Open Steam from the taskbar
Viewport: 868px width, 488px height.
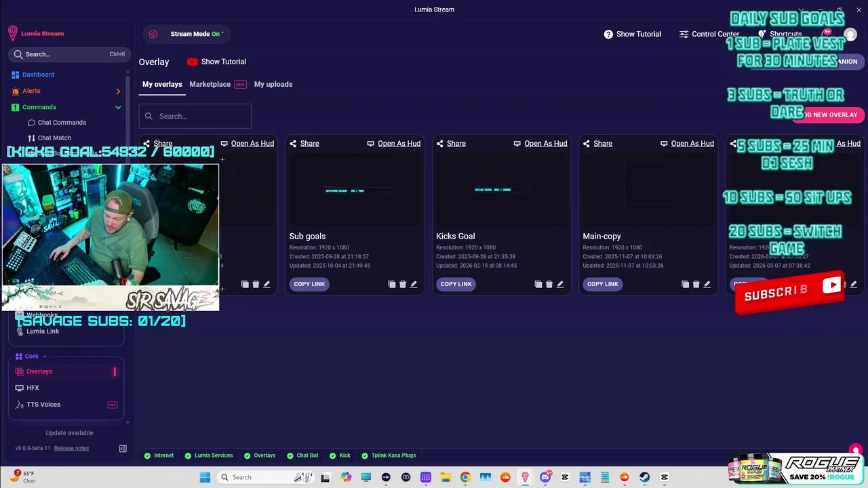[644, 477]
